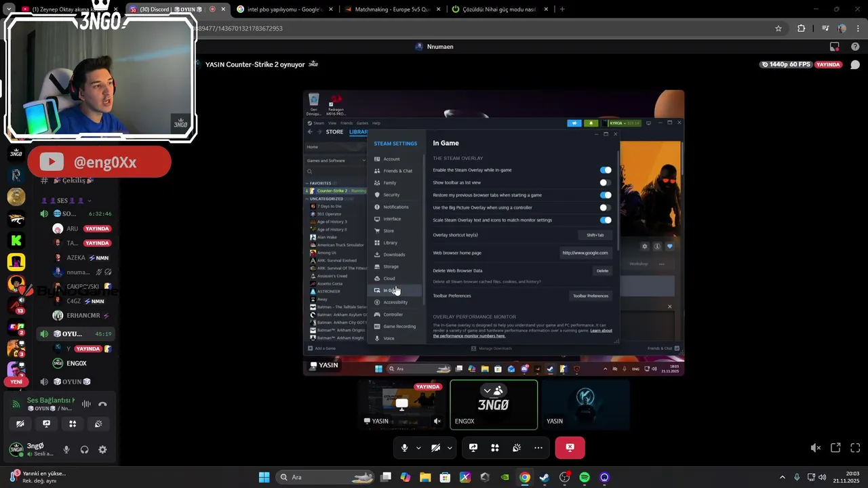Open activities button in voice panel
Viewport: 868px width, 488px height.
click(73, 424)
